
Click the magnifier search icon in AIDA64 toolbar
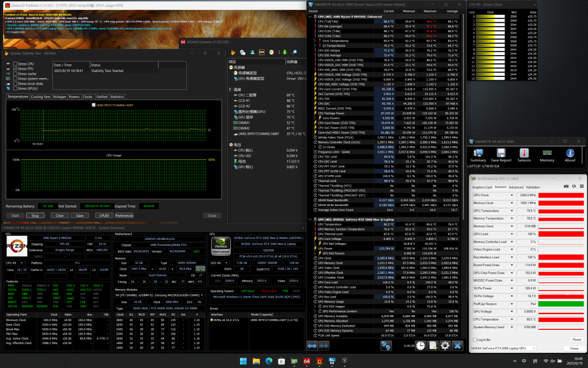[295, 52]
